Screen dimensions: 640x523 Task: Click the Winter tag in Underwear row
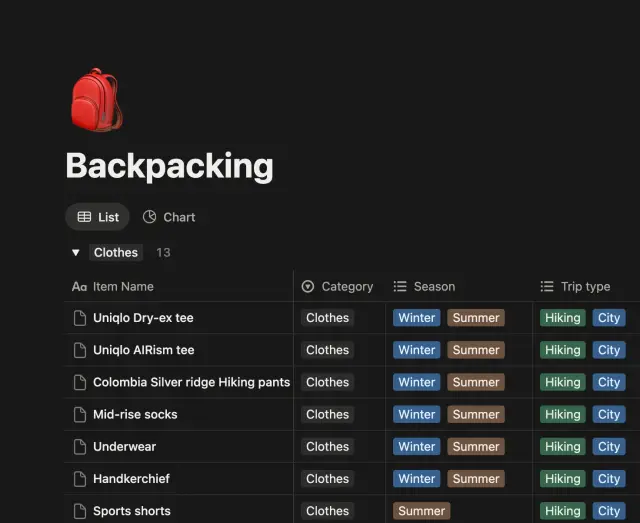click(x=417, y=447)
